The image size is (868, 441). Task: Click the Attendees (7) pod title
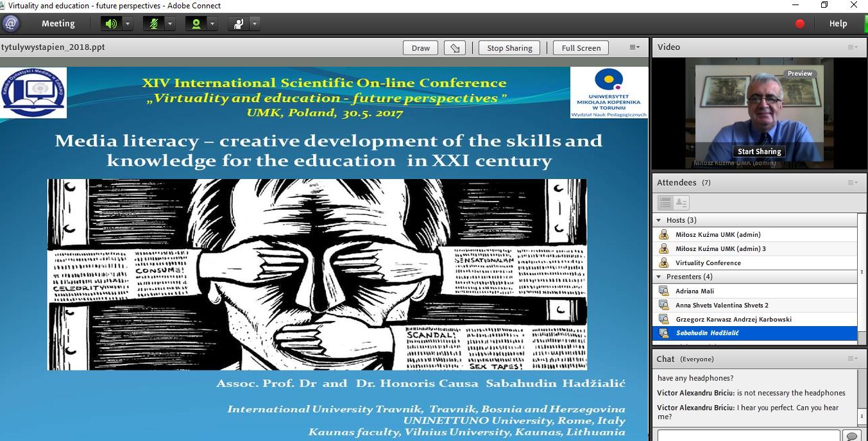(x=684, y=183)
